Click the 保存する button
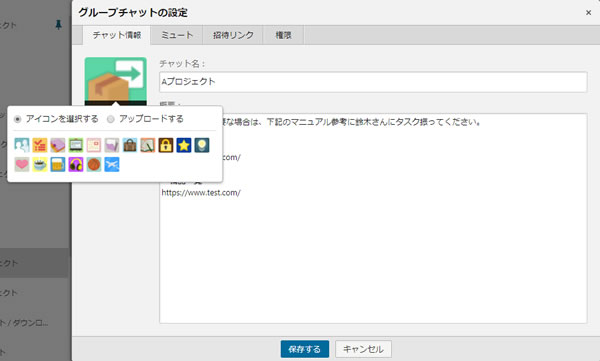Viewport: 600px width, 361px height. 305,349
